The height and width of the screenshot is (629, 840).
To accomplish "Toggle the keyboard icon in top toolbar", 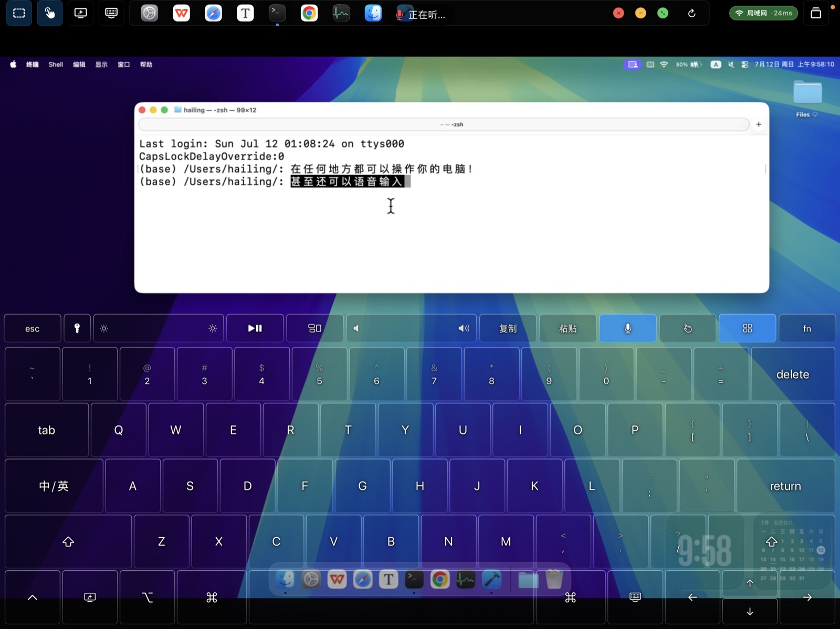I will [x=111, y=13].
